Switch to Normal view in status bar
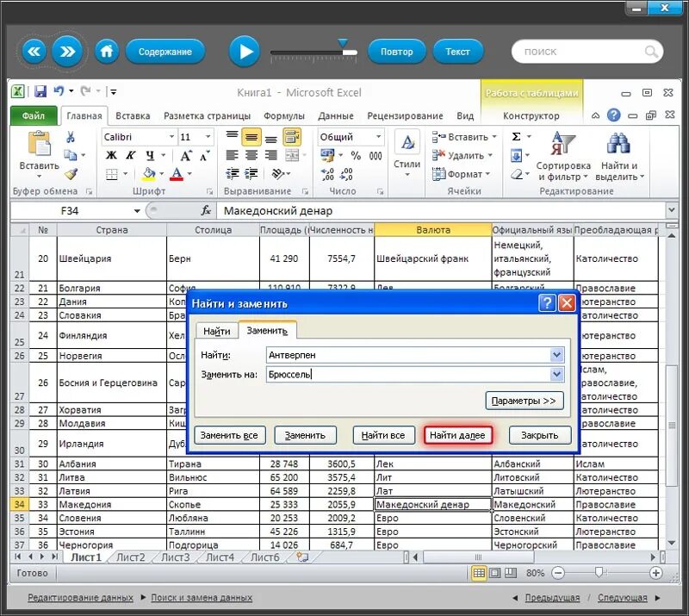This screenshot has height=616, width=689. 479,573
